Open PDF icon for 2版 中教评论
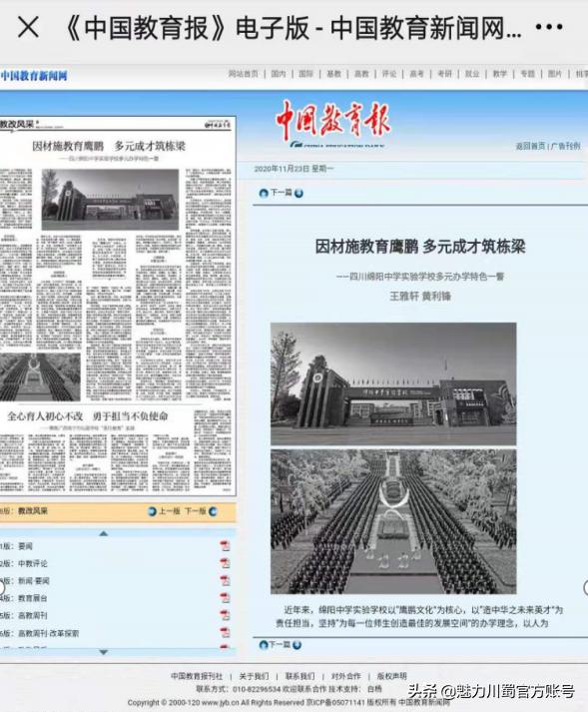 pos(225,563)
